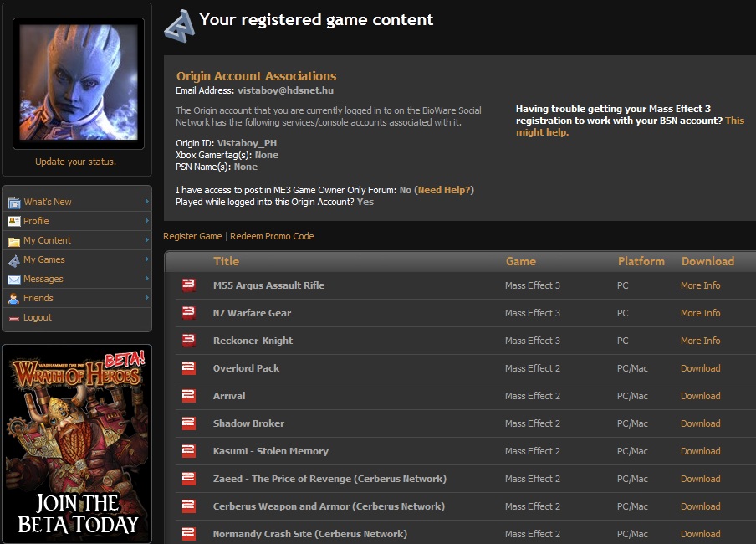This screenshot has width=756, height=544.
Task: Click the Update your status link
Action: point(75,162)
